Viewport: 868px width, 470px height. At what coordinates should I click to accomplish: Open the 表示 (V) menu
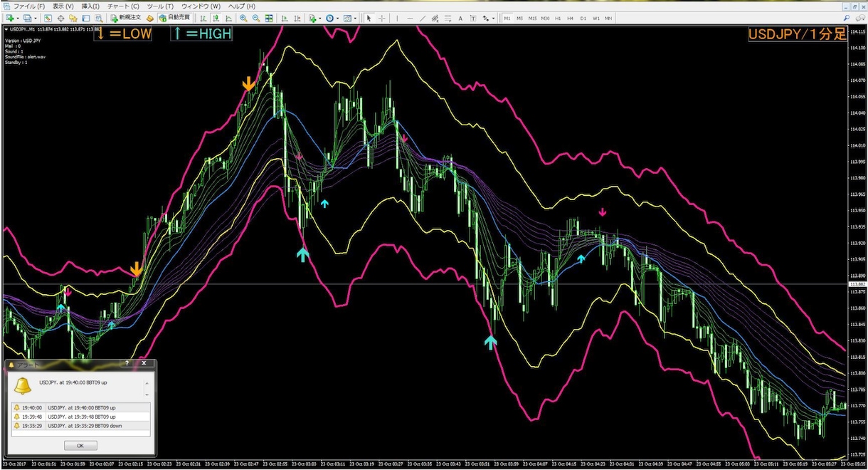63,6
